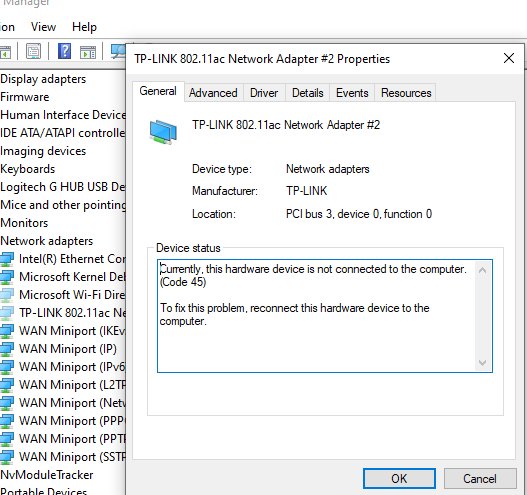Select the TP-LINK 802.11ac adapter tree icon

(x=7, y=313)
